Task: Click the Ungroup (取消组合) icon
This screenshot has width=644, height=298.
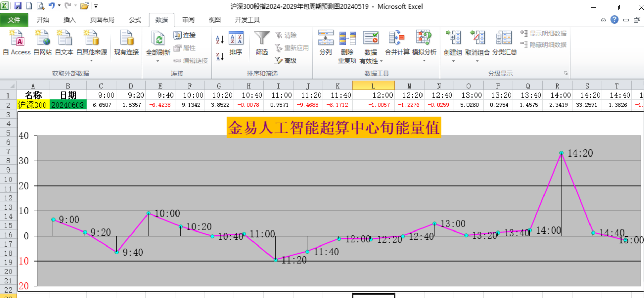Action: [x=477, y=38]
